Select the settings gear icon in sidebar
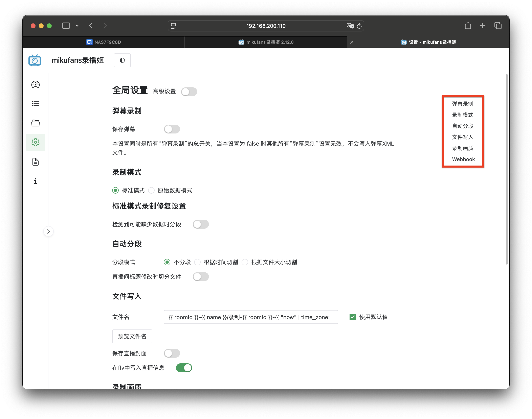 coord(35,142)
